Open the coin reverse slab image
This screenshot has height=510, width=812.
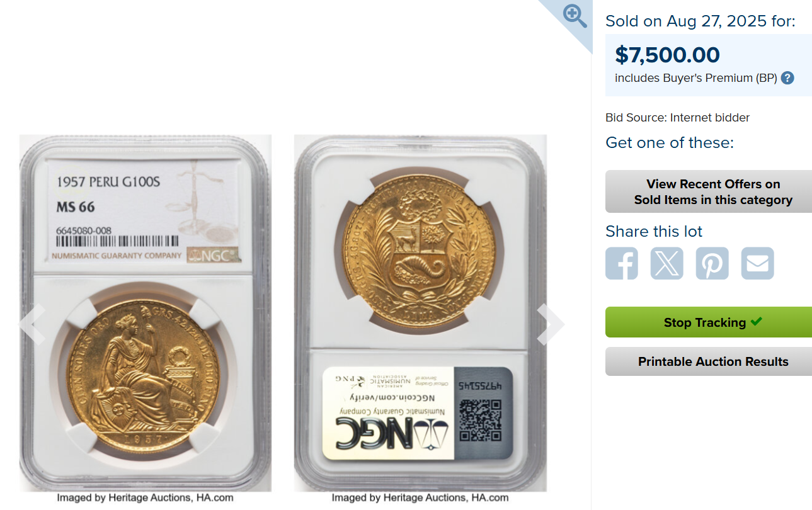(420, 313)
